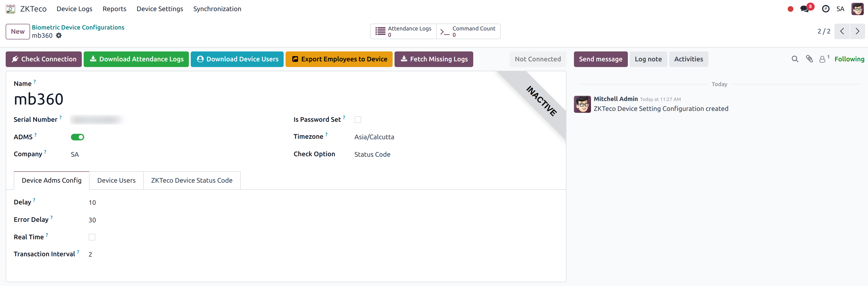Check the Is Password Set checkbox
This screenshot has width=868, height=286.
[x=358, y=120]
